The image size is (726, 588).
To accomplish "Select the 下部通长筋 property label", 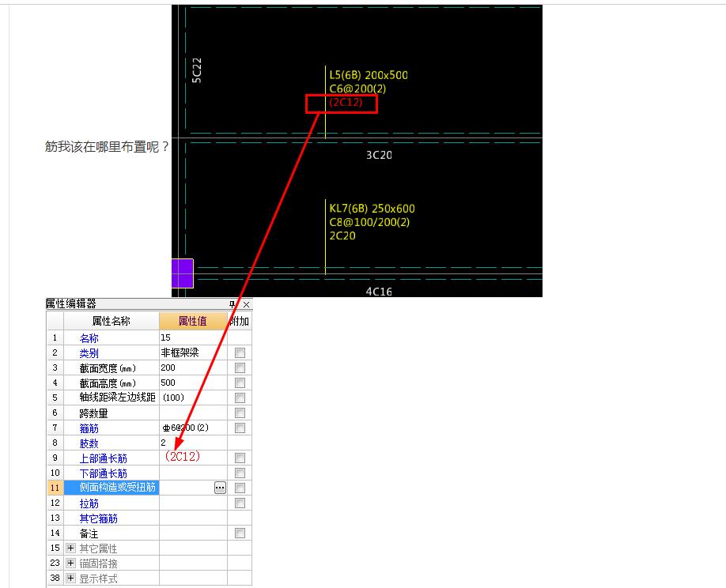I will point(104,473).
